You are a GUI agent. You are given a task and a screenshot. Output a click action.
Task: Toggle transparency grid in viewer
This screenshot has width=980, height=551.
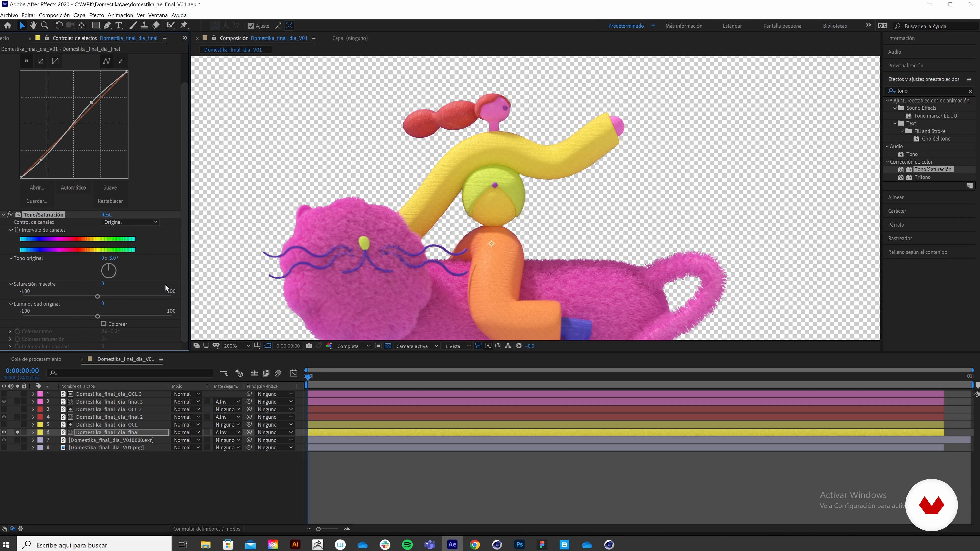coord(388,346)
